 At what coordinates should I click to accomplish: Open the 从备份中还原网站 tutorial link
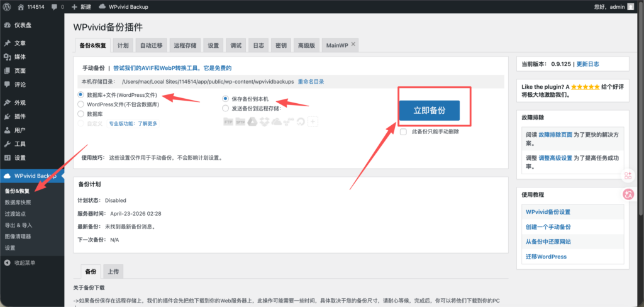(x=548, y=242)
